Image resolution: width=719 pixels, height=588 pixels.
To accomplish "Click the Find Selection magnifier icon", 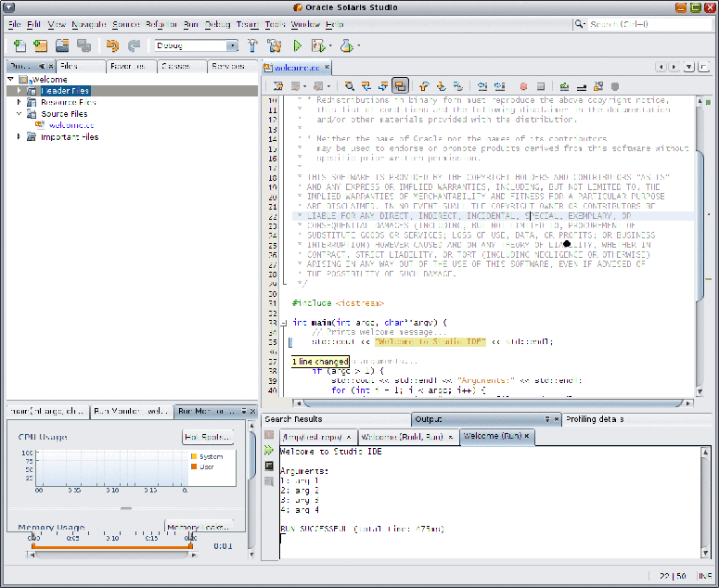I will click(350, 86).
